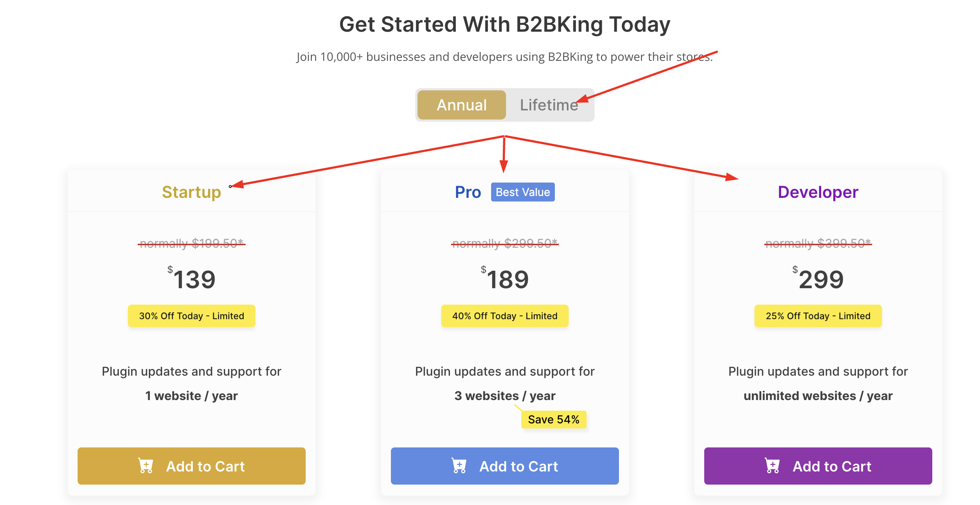Click the $139 Startup price
This screenshot has width=980, height=505.
pyautogui.click(x=191, y=279)
